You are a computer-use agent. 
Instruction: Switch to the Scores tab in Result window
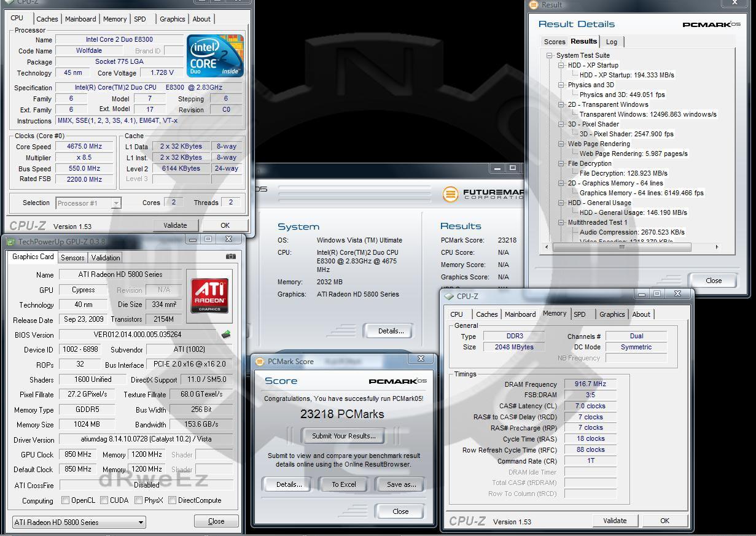pos(555,42)
